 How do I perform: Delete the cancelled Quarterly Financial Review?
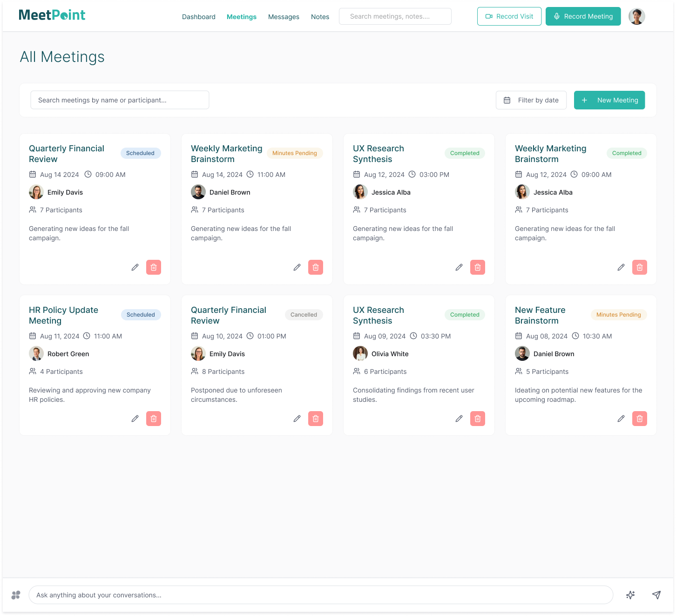tap(316, 419)
